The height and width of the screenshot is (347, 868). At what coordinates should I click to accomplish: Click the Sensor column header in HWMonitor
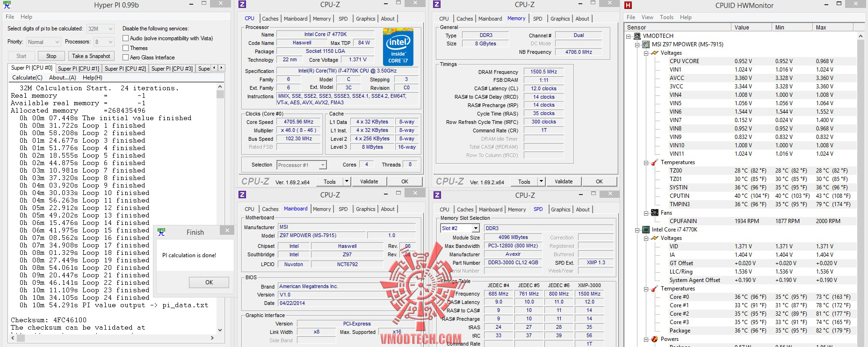point(678,28)
